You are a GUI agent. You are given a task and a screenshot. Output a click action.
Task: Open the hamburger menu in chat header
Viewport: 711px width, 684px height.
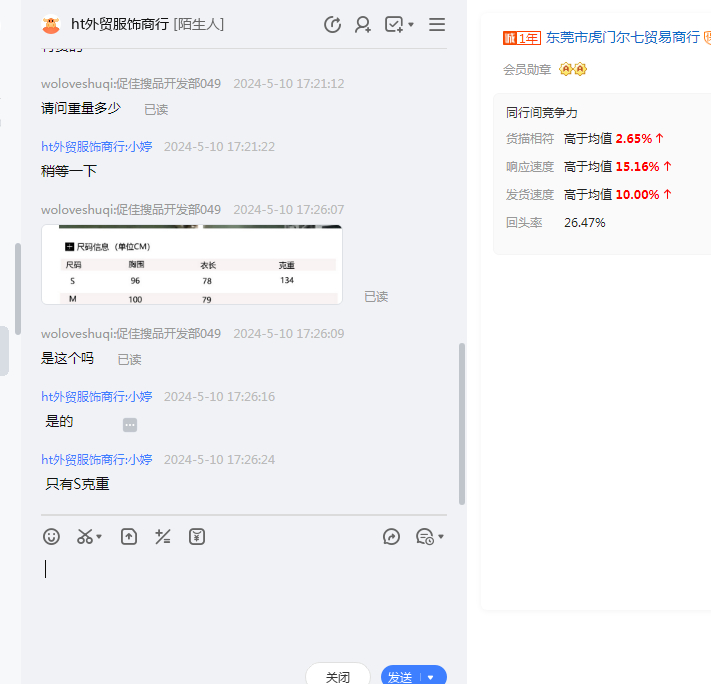tap(437, 25)
